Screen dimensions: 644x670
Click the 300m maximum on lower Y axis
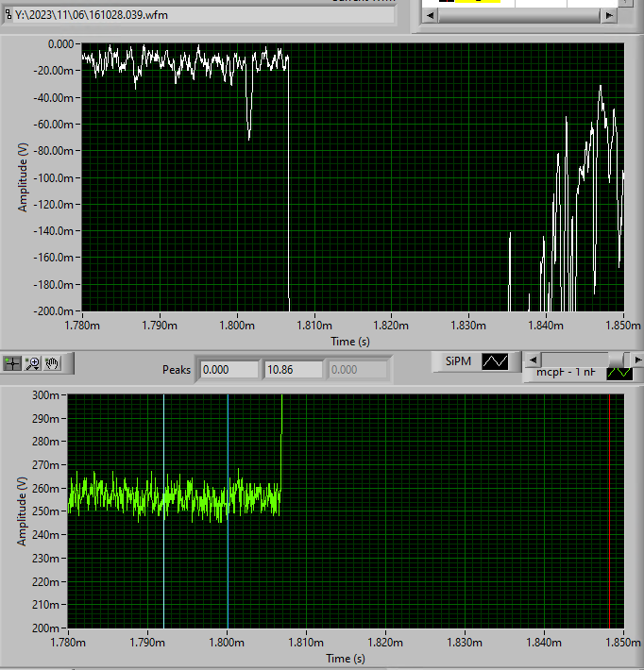pyautogui.click(x=45, y=395)
